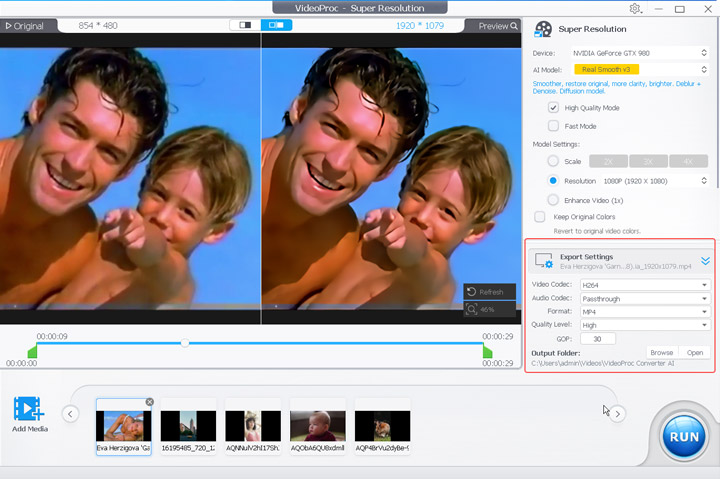Click the Refresh preview icon
The image size is (720, 479).
(x=472, y=292)
